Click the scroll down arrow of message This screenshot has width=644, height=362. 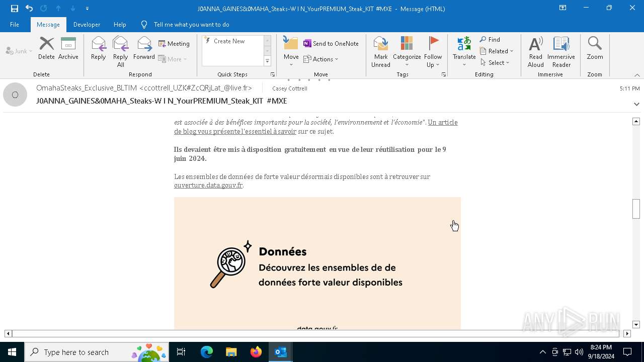click(x=636, y=325)
